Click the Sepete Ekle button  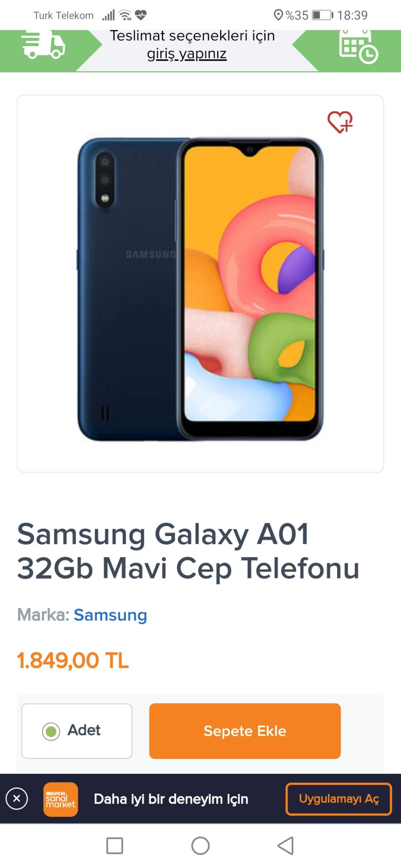point(245,731)
